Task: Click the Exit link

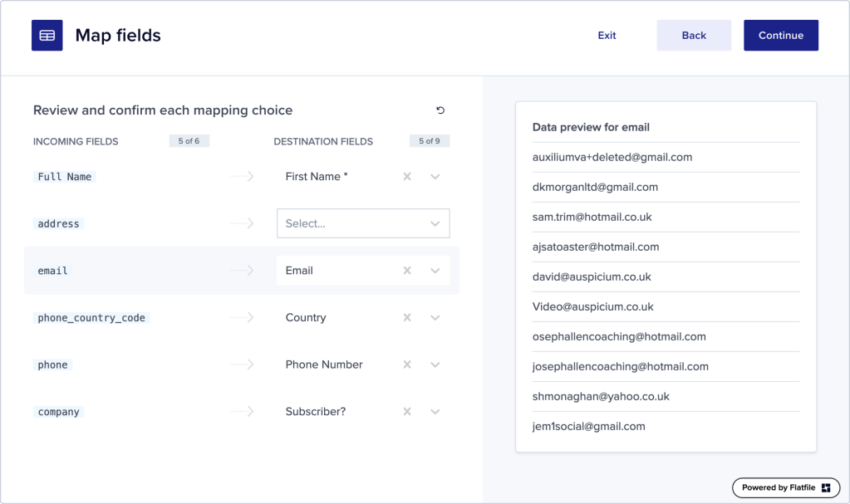Action: [607, 36]
